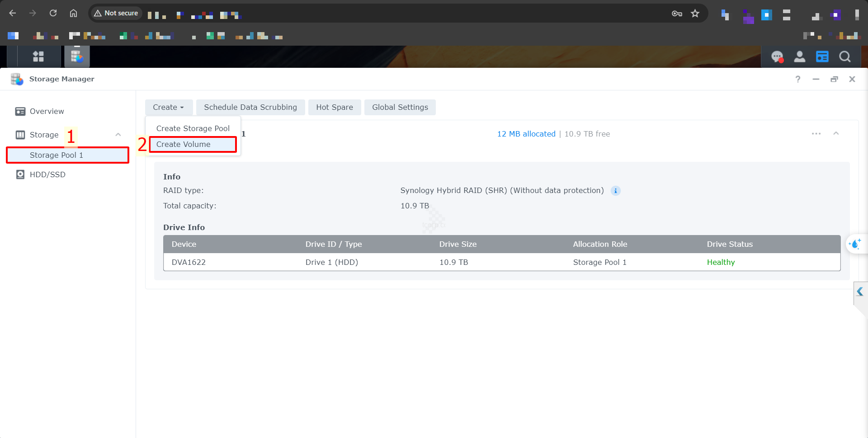The height and width of the screenshot is (438, 868).
Task: Open the Create dropdown button
Action: (x=168, y=107)
